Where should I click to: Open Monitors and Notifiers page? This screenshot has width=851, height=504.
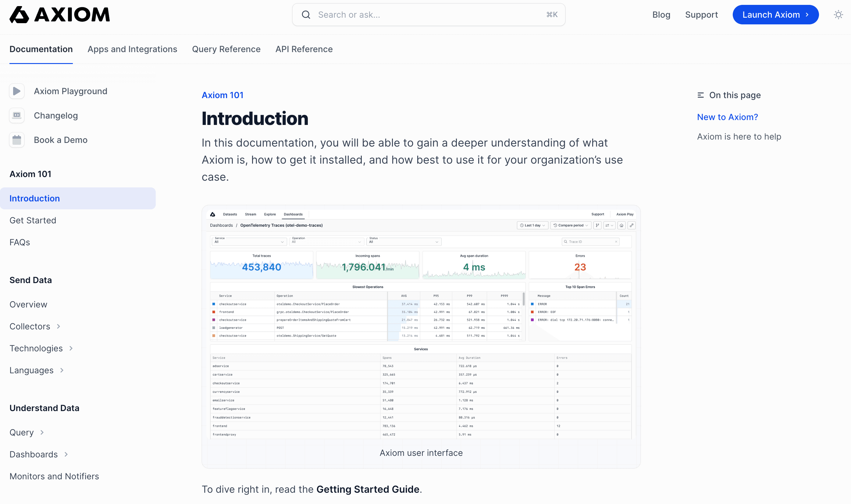(x=54, y=476)
